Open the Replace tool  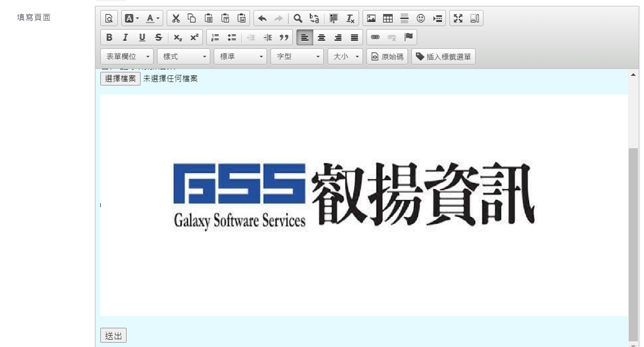click(x=314, y=18)
